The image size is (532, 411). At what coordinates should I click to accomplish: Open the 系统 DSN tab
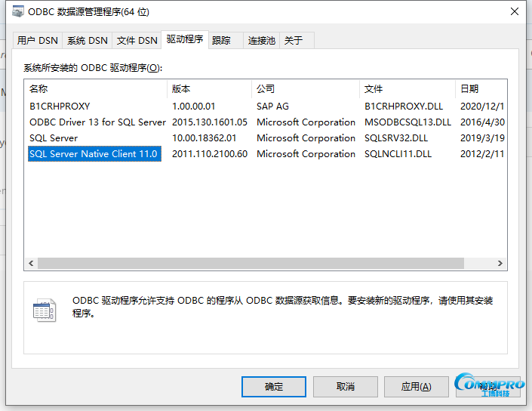click(88, 41)
